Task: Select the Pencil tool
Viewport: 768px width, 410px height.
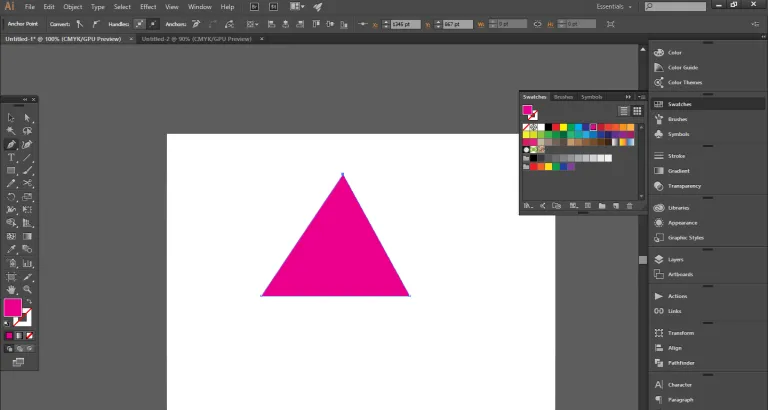Action: click(11, 184)
